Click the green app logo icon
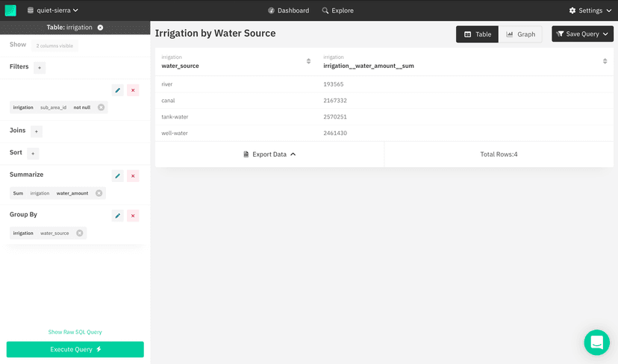618x364 pixels. [x=10, y=10]
